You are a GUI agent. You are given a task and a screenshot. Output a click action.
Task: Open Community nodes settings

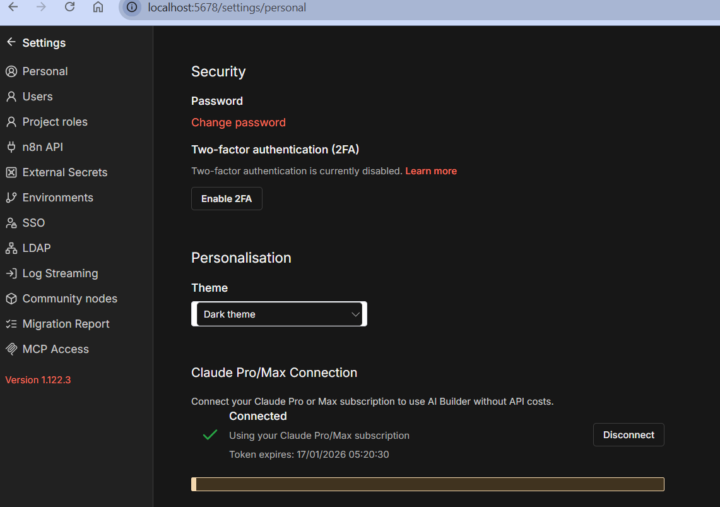click(70, 299)
